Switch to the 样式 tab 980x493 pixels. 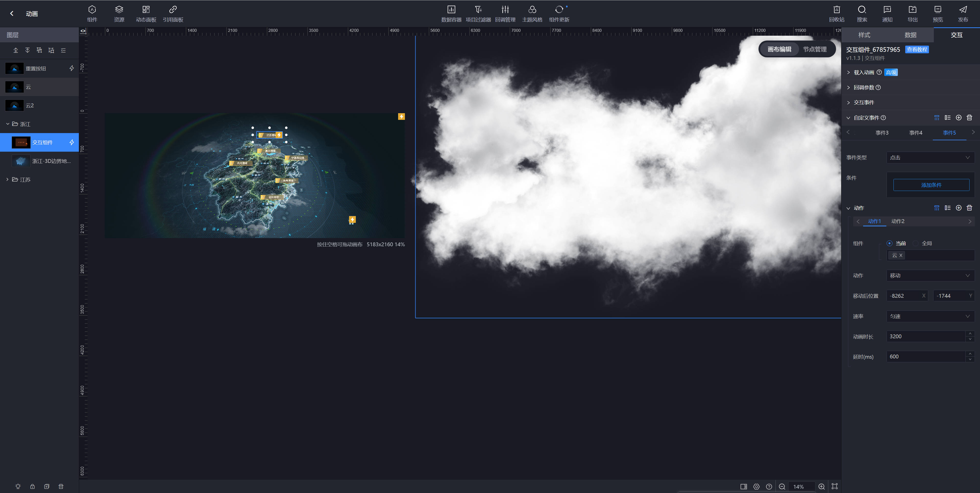tap(864, 35)
